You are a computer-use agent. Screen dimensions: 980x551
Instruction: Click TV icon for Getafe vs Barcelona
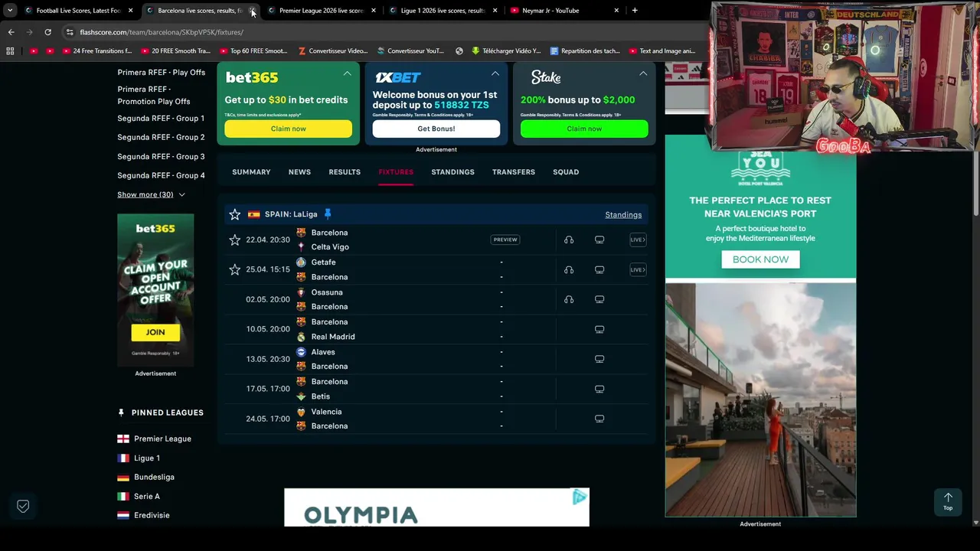click(x=599, y=269)
